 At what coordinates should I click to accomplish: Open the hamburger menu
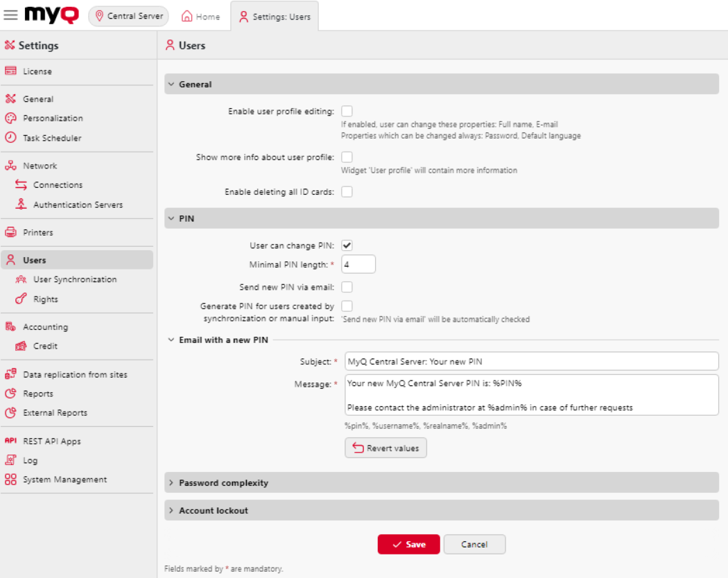click(10, 15)
